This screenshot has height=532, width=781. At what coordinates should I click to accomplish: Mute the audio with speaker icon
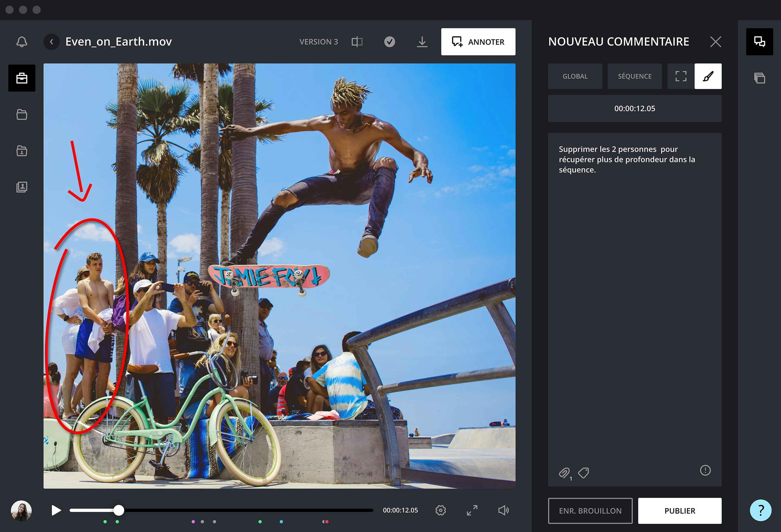tap(503, 510)
